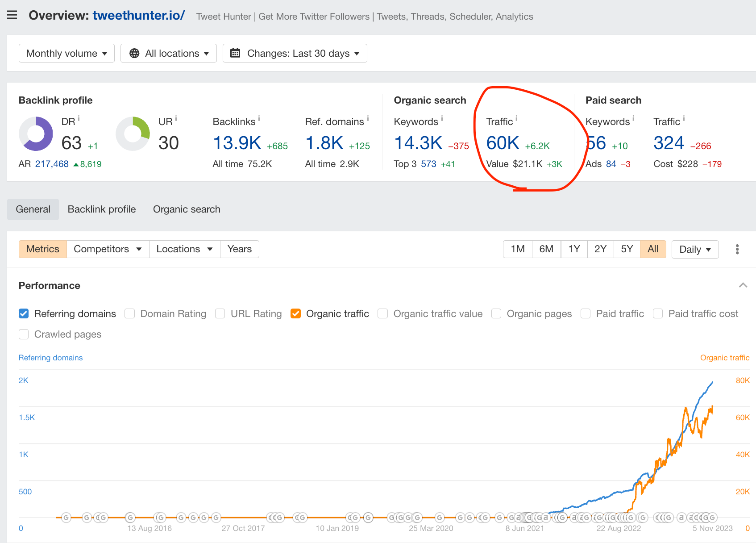Enable the Crawled pages checkbox
This screenshot has width=756, height=543.
pos(24,334)
